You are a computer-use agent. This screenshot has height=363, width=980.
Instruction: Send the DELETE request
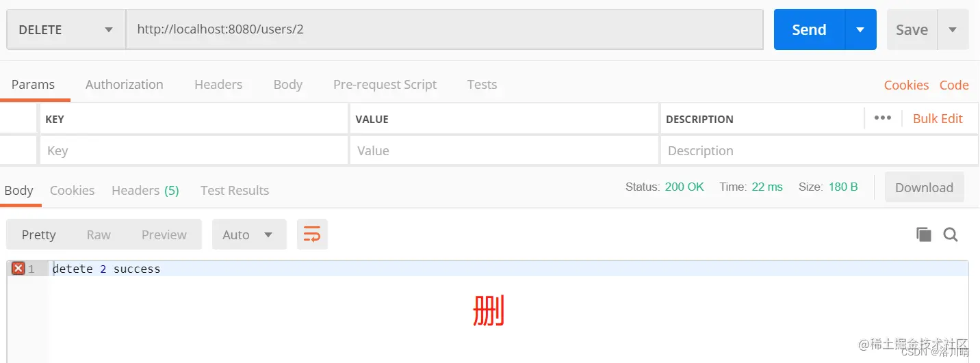point(810,29)
